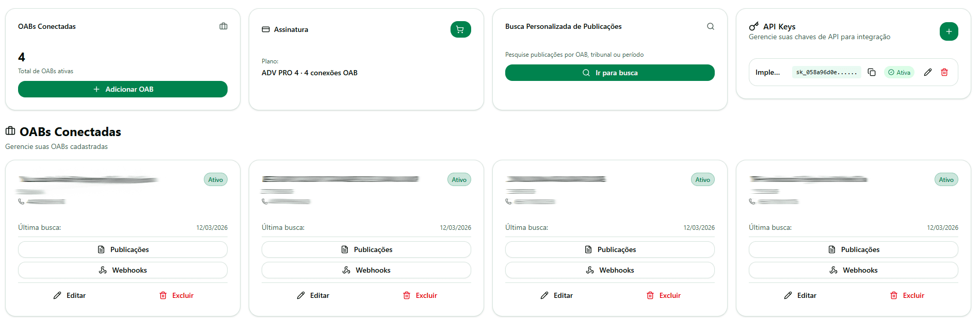Click the credit card icon beside Assinatura
980x335 pixels.
pos(266,29)
